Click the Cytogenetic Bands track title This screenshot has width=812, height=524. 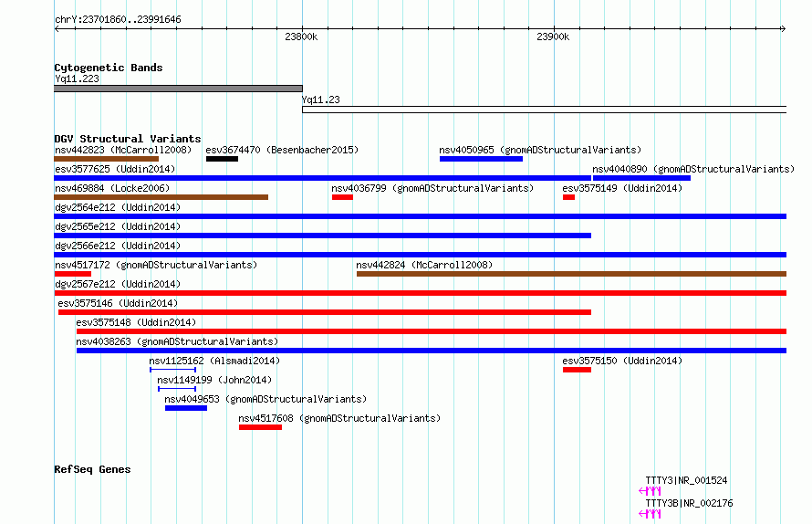click(x=109, y=68)
